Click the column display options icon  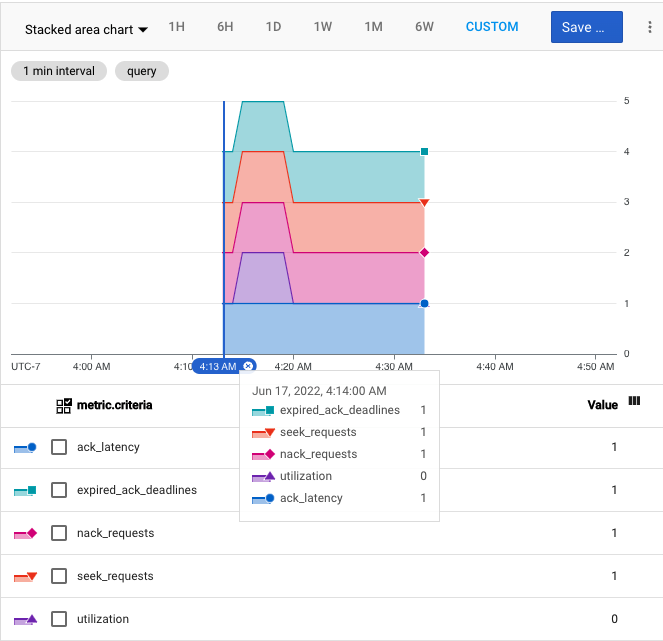pos(634,401)
